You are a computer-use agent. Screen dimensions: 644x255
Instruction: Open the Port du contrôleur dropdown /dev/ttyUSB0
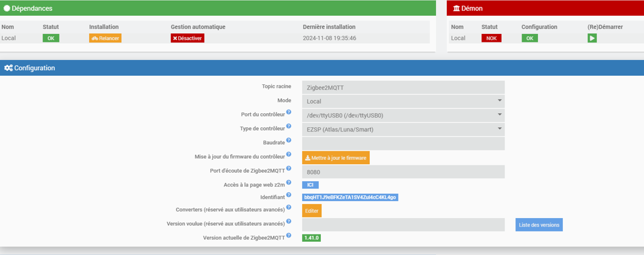403,116
